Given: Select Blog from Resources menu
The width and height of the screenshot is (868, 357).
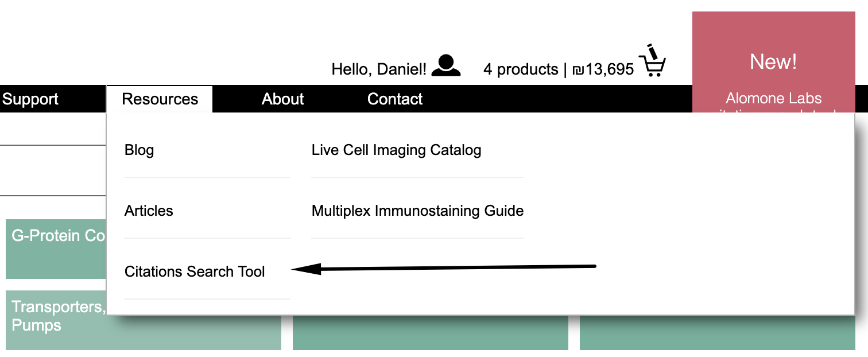Looking at the screenshot, I should pyautogui.click(x=139, y=150).
